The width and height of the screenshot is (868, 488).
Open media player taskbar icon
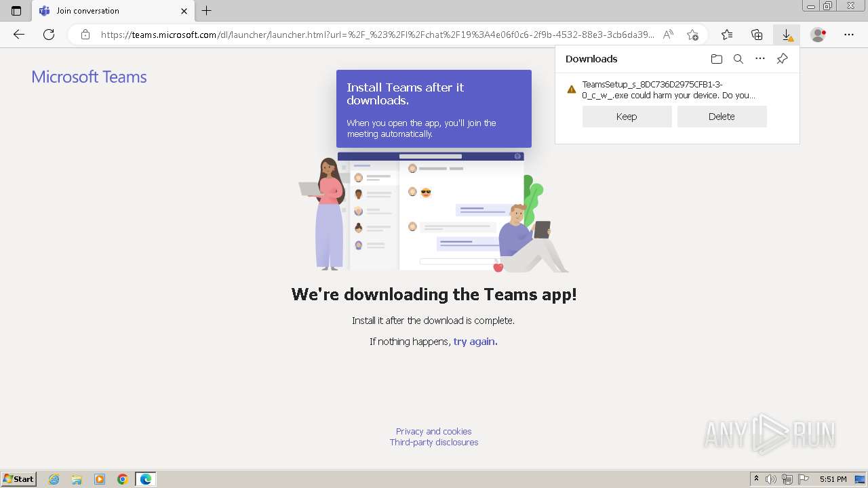(100, 479)
